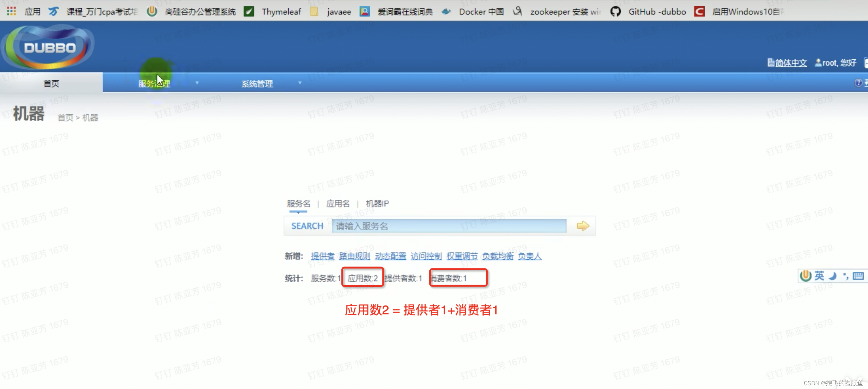Image resolution: width=868 pixels, height=389 pixels.
Task: Click the yellow search arrow button
Action: pyautogui.click(x=582, y=226)
